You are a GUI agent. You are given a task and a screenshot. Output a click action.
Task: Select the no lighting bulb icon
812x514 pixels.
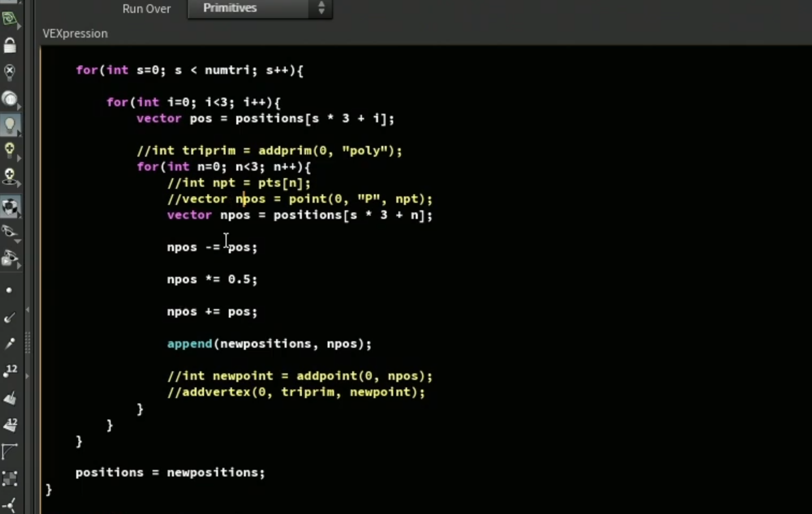(10, 72)
